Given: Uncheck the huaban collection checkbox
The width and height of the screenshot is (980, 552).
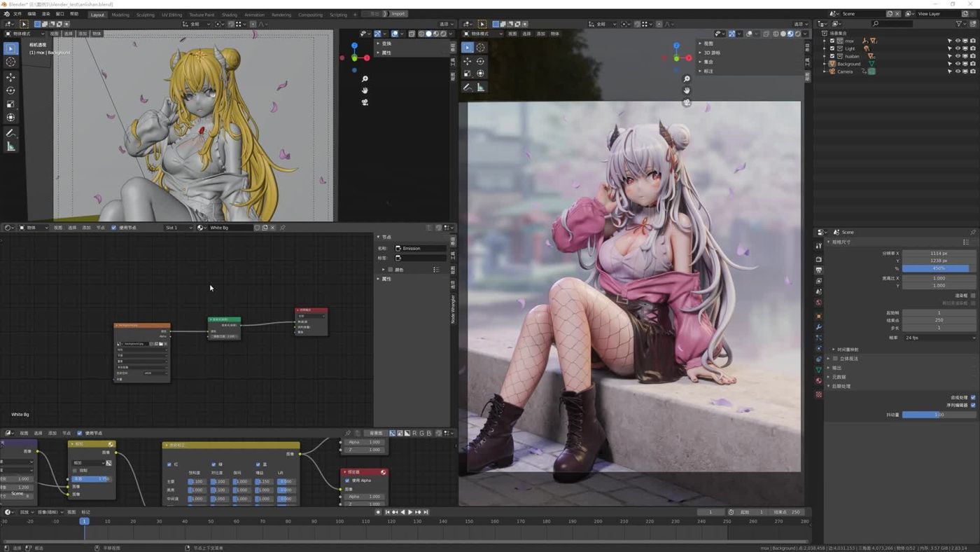Looking at the screenshot, I should [x=832, y=56].
